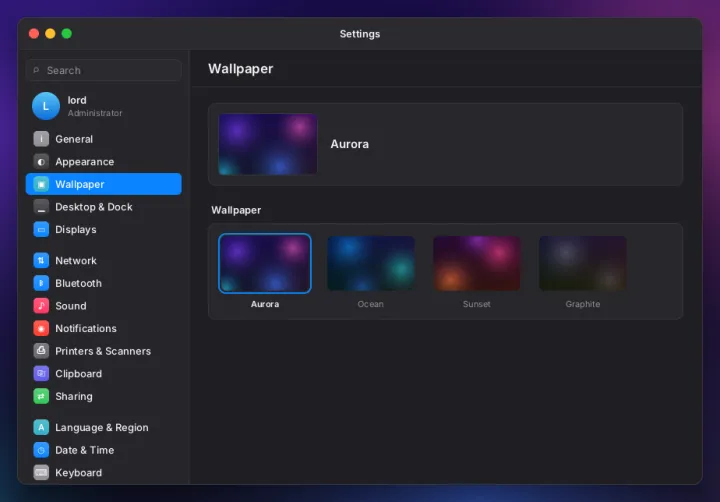Viewport: 720px width, 502px height.
Task: Close the Settings window
Action: 34,34
